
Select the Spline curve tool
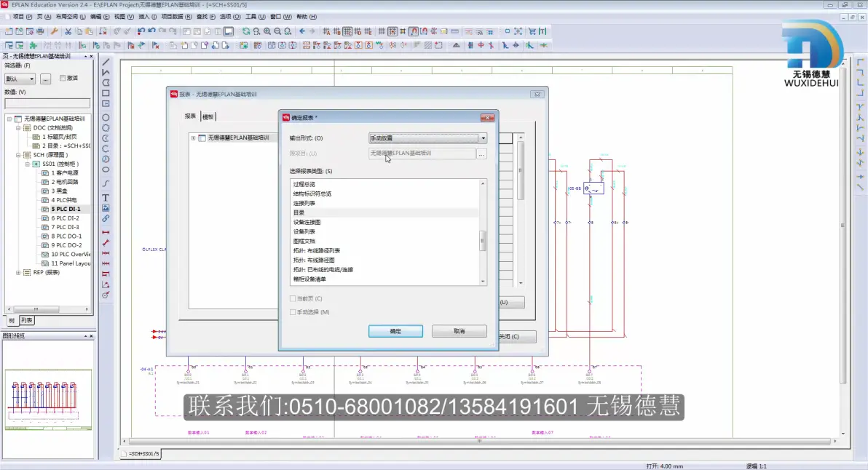tap(106, 183)
